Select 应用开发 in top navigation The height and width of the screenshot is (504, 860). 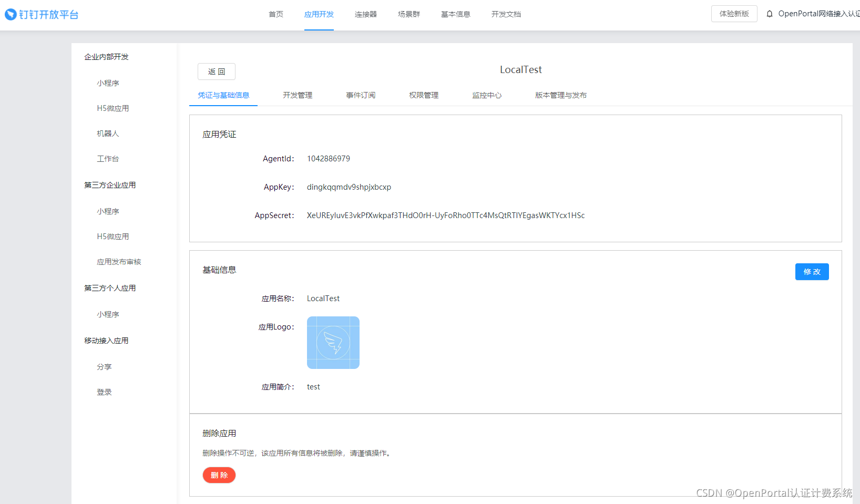[x=319, y=14]
